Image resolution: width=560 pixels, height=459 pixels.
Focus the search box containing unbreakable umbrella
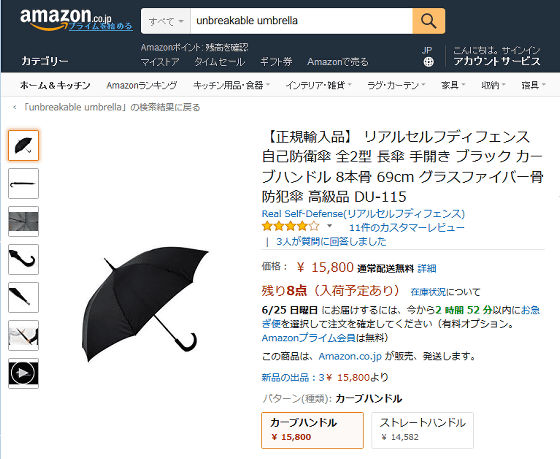pos(301,21)
